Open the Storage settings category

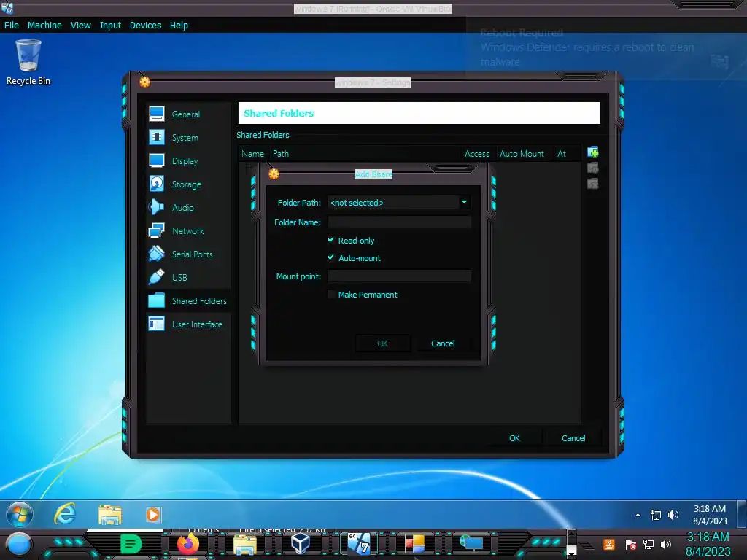click(187, 184)
